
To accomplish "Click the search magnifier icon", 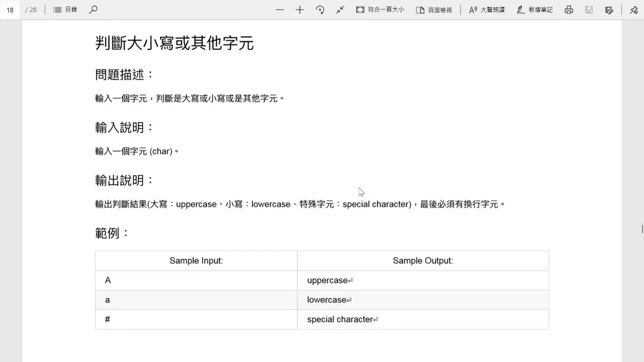I will coord(93,10).
